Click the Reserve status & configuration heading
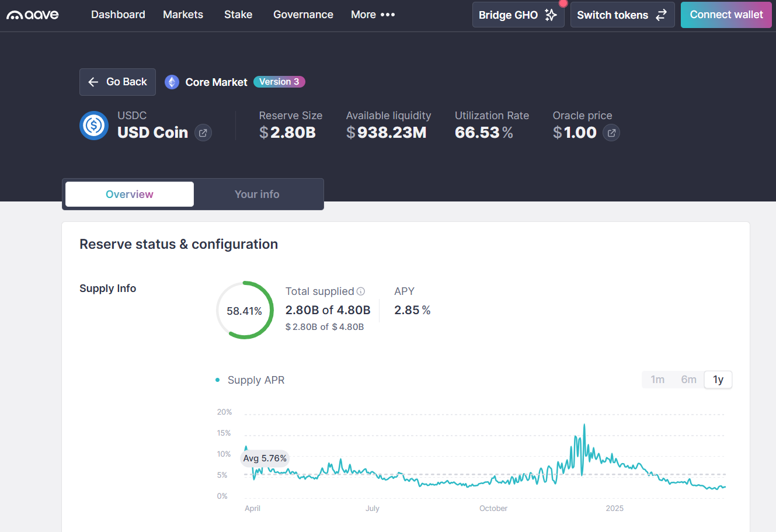Screen dimensions: 776x532 pos(179,244)
